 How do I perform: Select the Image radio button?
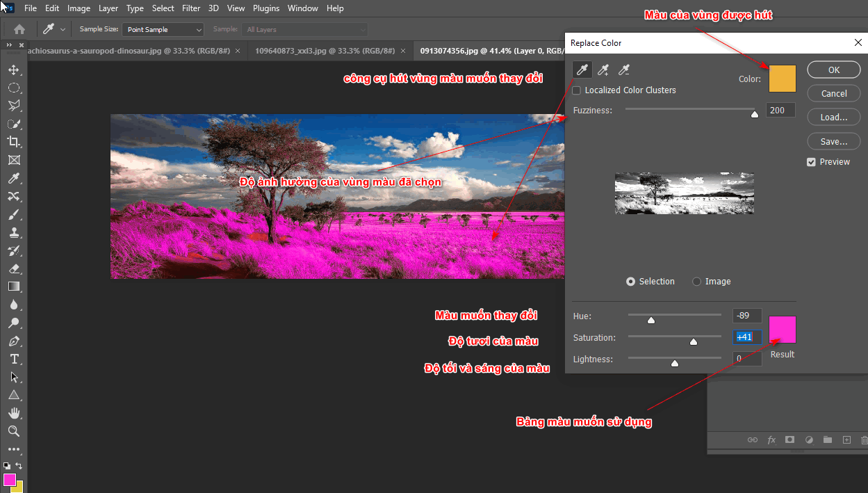point(696,281)
